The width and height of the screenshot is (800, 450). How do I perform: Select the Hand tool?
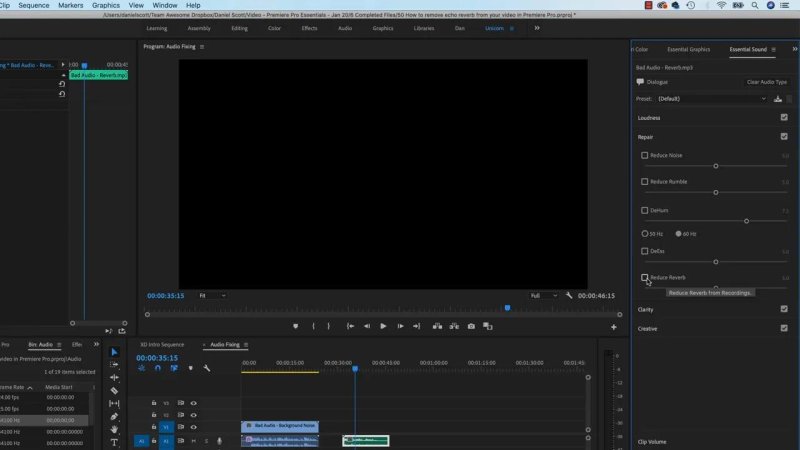coord(114,429)
